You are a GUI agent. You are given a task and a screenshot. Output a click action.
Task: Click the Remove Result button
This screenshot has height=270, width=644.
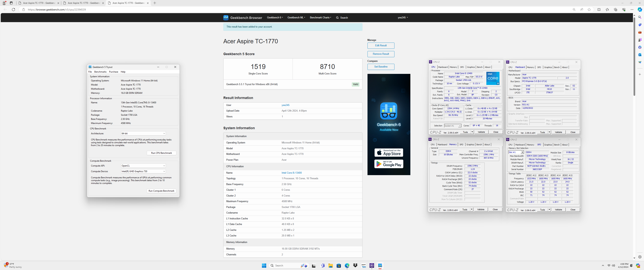pyautogui.click(x=381, y=54)
